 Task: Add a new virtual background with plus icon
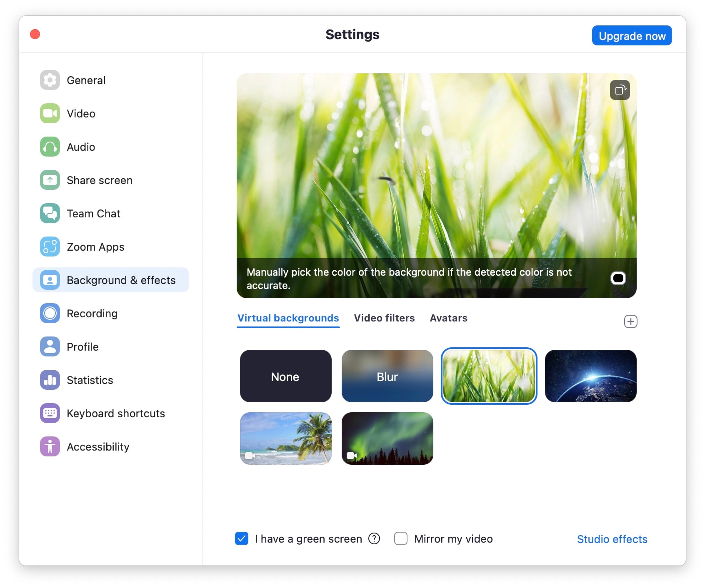pos(631,321)
